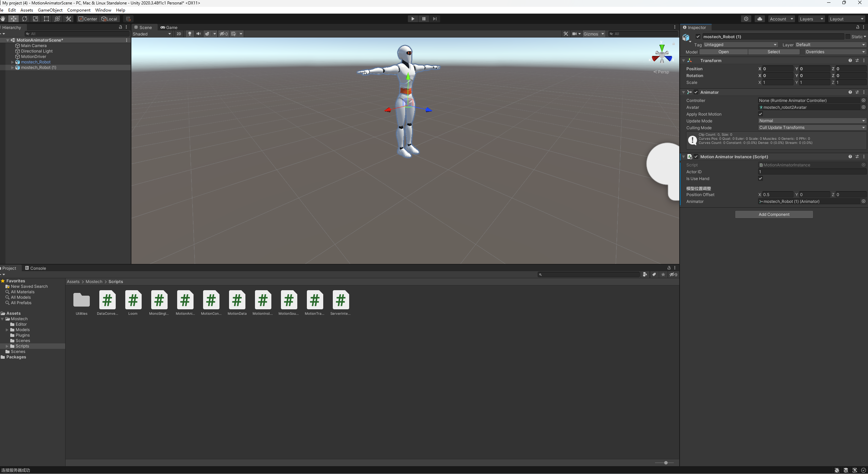Toggle the 2D view mode
The height and width of the screenshot is (474, 868).
tap(179, 34)
